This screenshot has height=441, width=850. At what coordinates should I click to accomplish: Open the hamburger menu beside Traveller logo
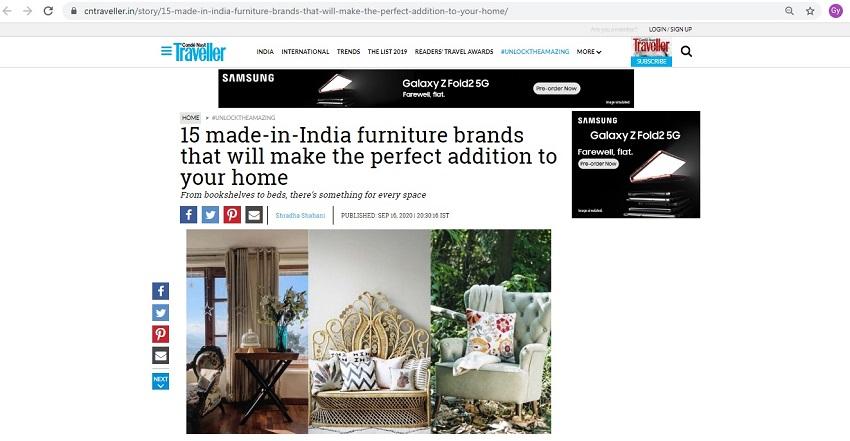point(166,51)
